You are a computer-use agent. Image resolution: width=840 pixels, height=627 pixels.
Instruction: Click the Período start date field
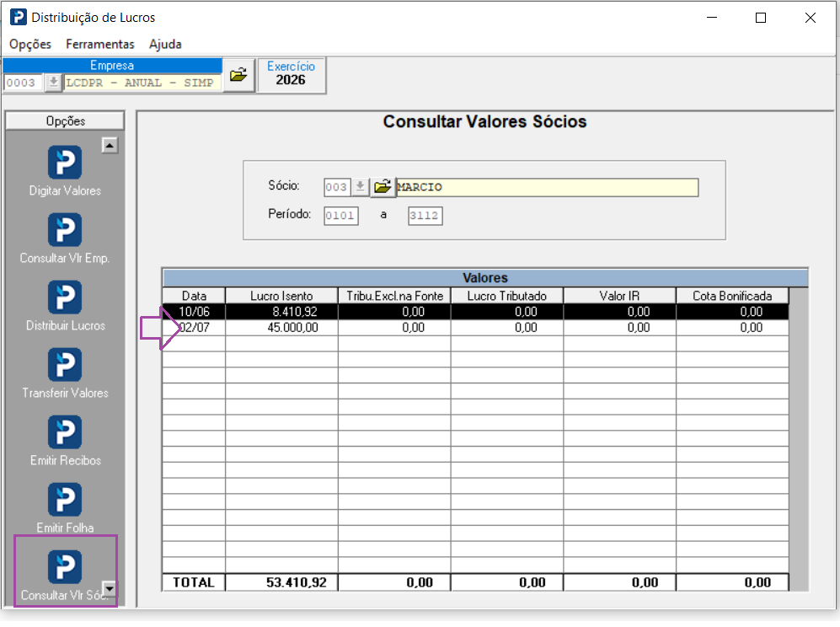point(340,216)
